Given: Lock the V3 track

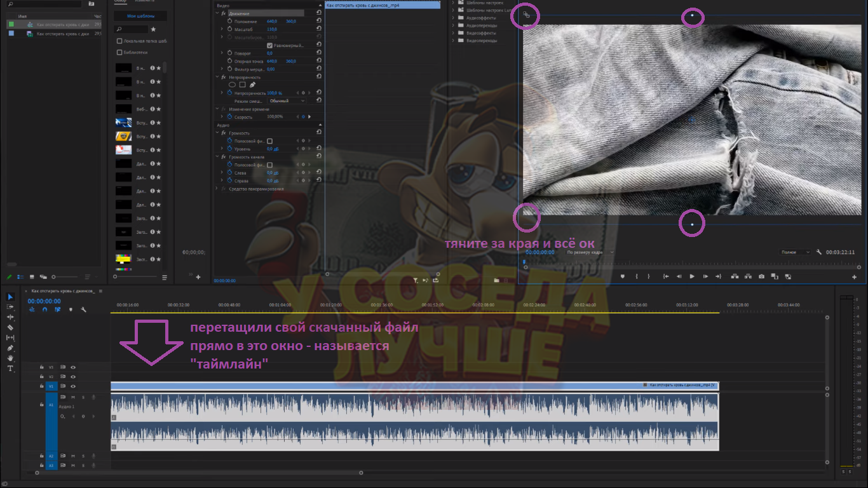Looking at the screenshot, I should pyautogui.click(x=42, y=367).
